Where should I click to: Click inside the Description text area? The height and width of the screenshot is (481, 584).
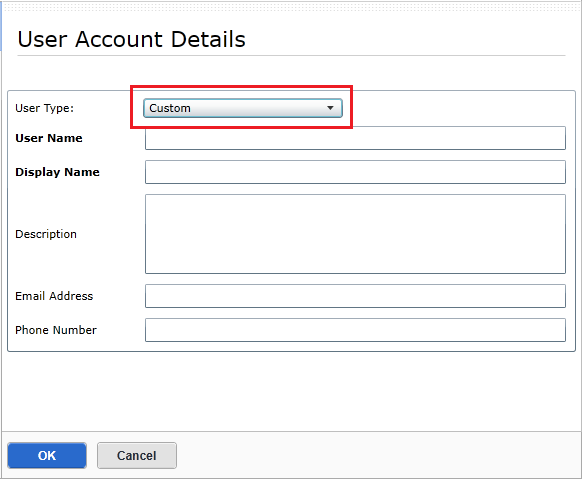[355, 234]
